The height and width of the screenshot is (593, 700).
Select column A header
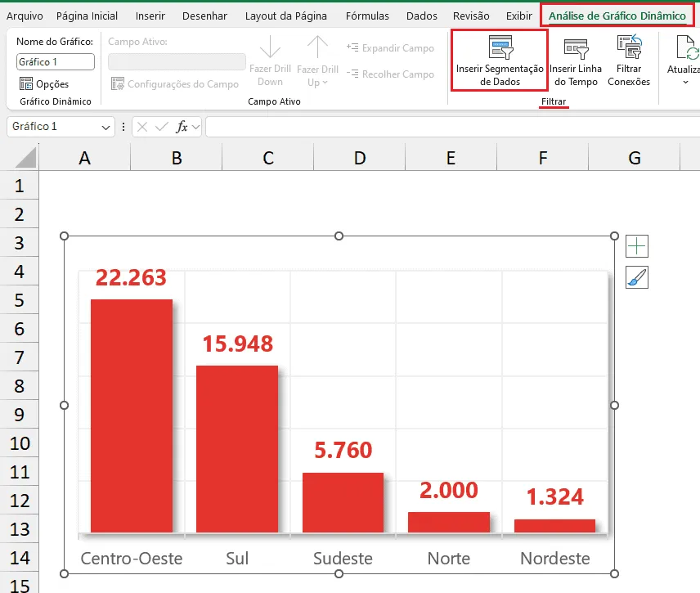coord(84,157)
